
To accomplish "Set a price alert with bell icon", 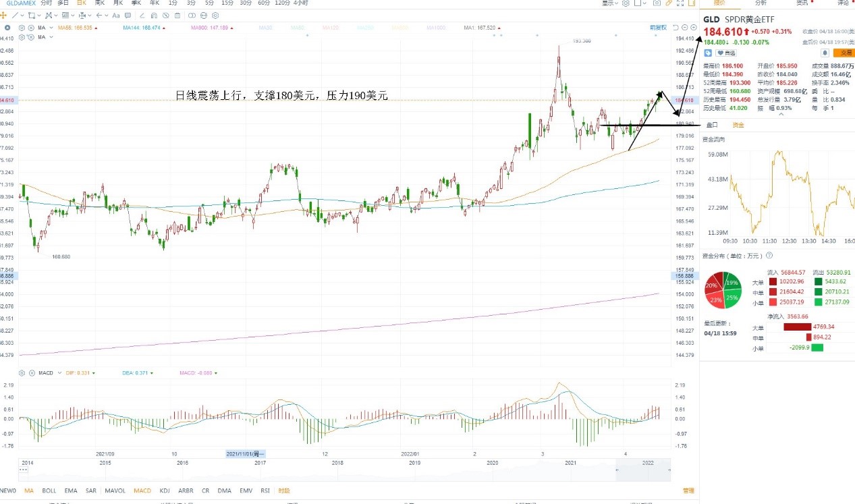I will point(825,53).
